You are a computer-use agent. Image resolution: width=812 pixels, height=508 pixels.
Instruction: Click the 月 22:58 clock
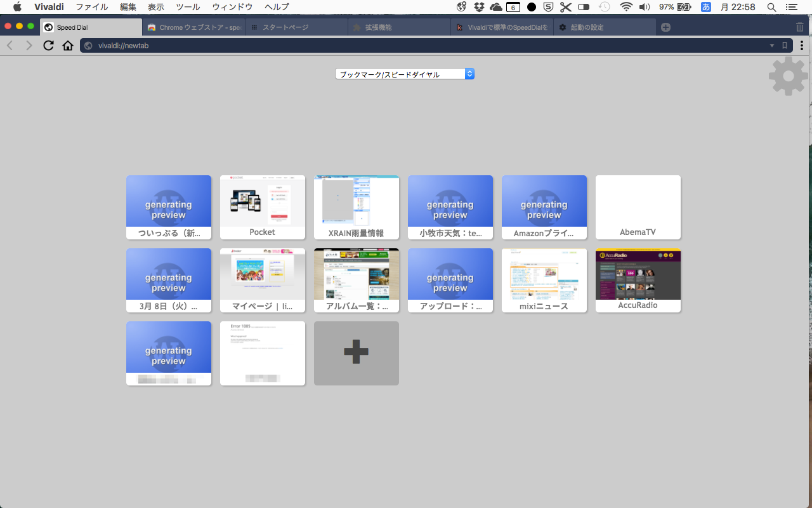click(738, 7)
